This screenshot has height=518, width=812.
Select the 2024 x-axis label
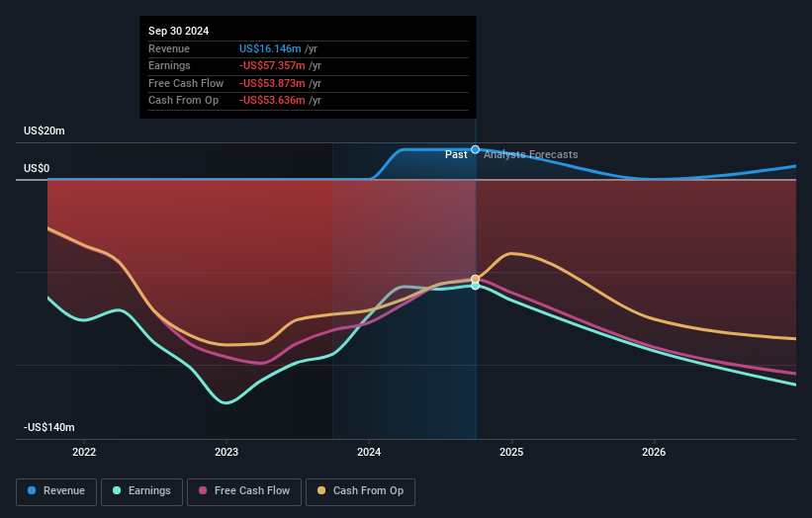coord(369,452)
